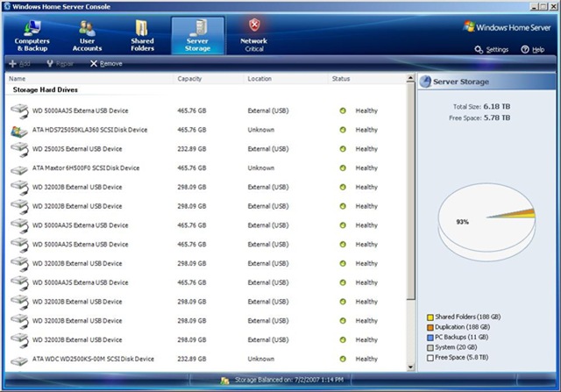Open the Shared Folders tab
This screenshot has height=392, width=561.
pyautogui.click(x=142, y=36)
